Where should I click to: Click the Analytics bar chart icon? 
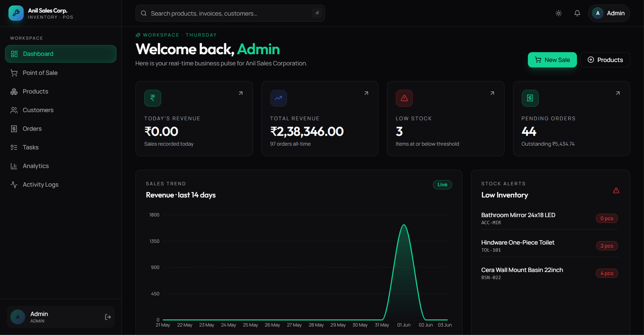coord(14,166)
